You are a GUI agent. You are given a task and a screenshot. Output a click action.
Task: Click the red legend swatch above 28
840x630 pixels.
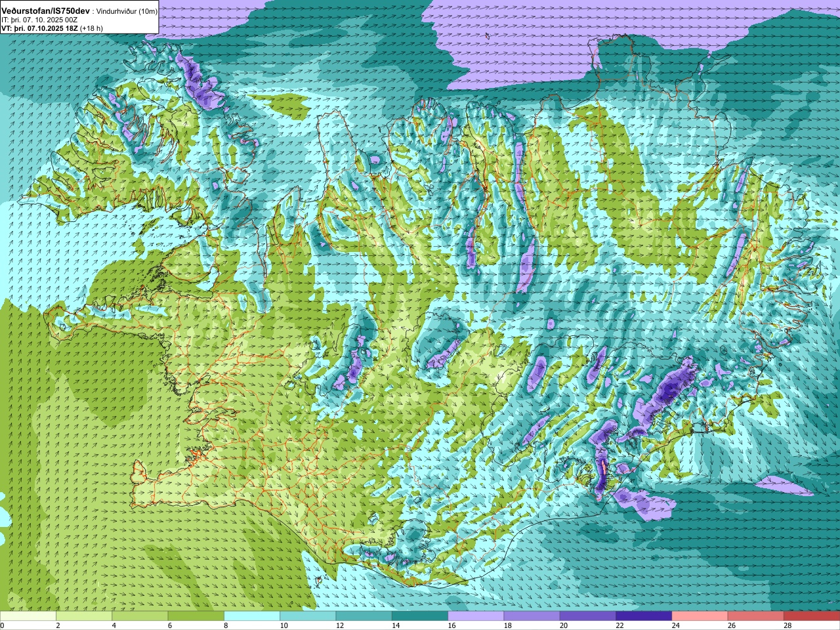point(812,616)
